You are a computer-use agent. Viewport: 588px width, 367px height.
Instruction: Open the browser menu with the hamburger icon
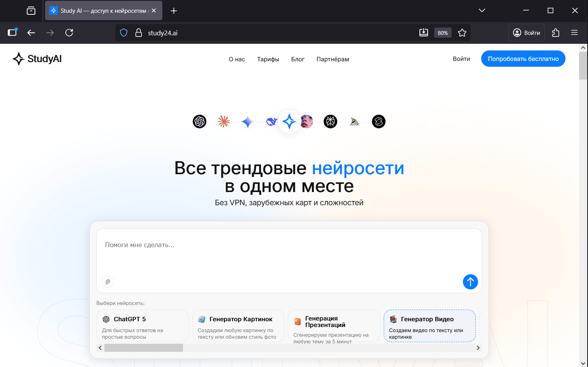coord(574,33)
